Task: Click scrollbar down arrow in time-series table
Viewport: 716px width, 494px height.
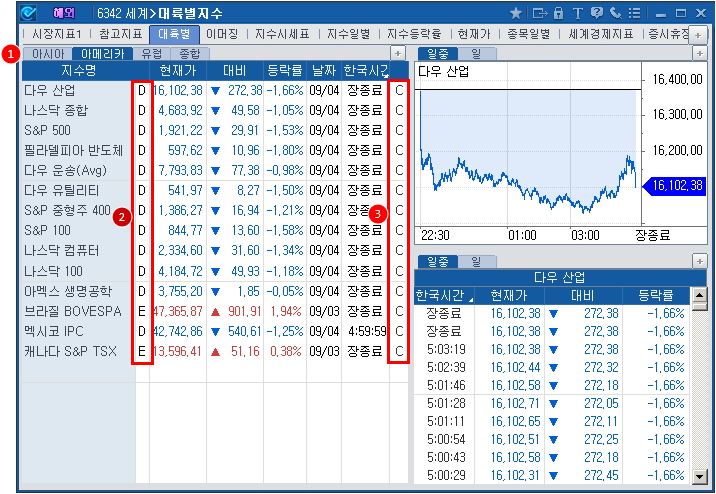Action: pos(699,477)
